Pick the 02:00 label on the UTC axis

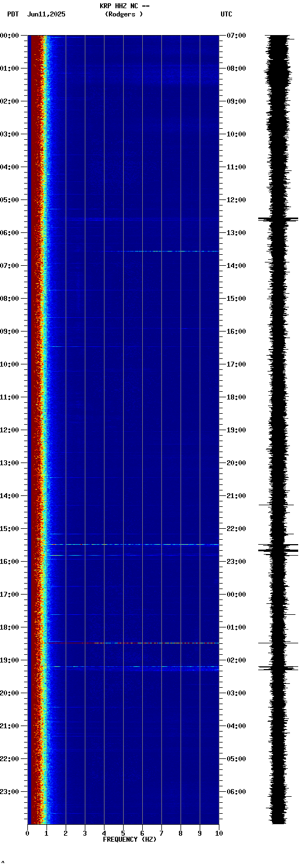[x=236, y=660]
